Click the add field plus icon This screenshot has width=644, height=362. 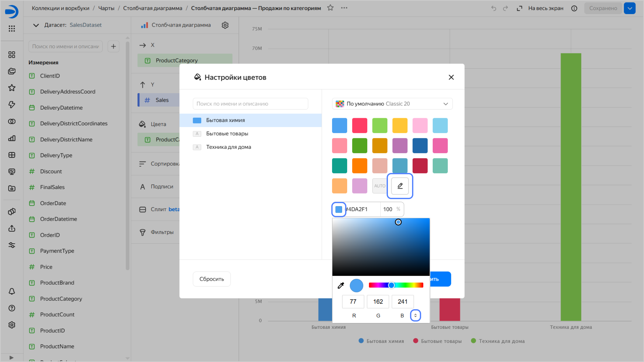click(113, 47)
